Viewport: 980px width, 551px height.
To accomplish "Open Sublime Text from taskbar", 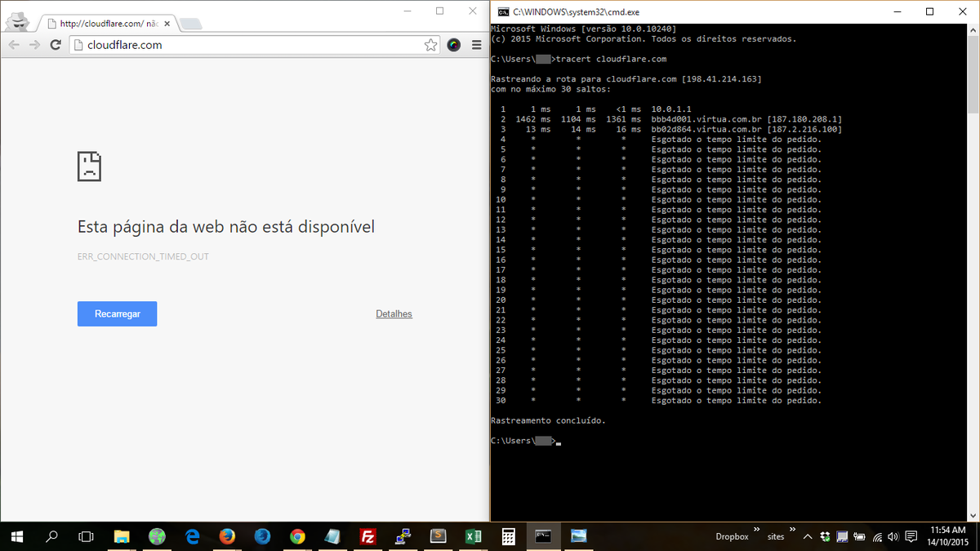I will click(x=438, y=536).
